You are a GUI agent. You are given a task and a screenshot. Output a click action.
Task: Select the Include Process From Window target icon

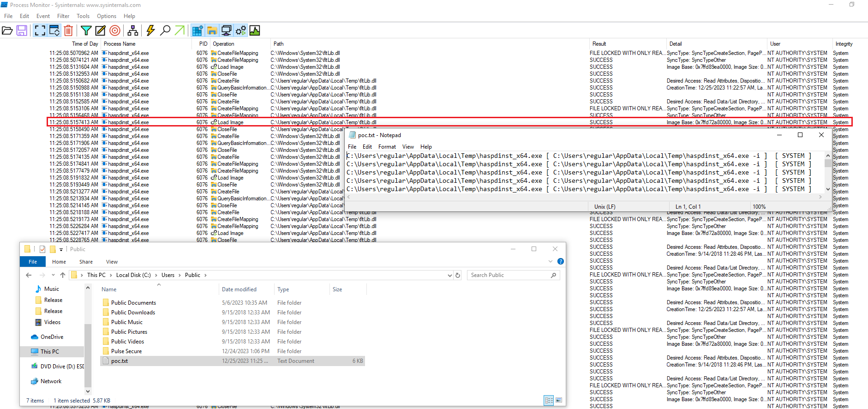pos(115,30)
